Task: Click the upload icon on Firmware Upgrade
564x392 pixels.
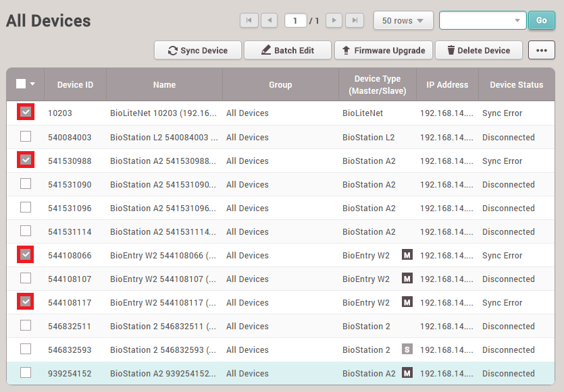Action: [x=346, y=50]
